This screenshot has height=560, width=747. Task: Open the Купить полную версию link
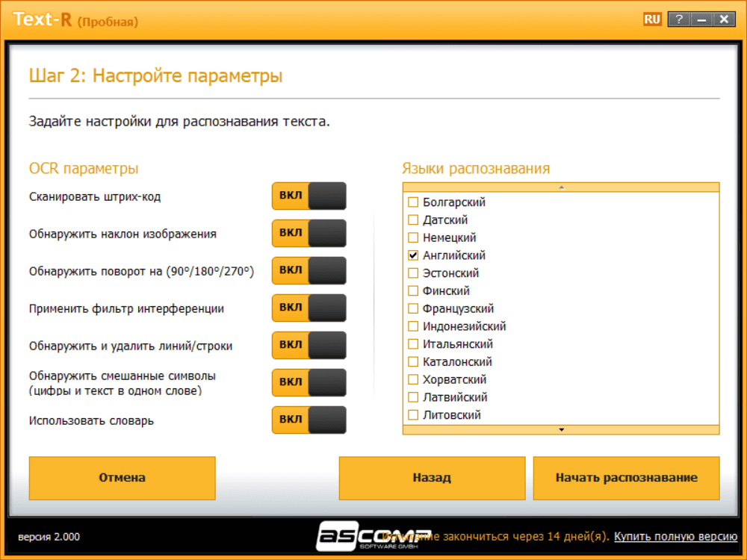pos(675,536)
